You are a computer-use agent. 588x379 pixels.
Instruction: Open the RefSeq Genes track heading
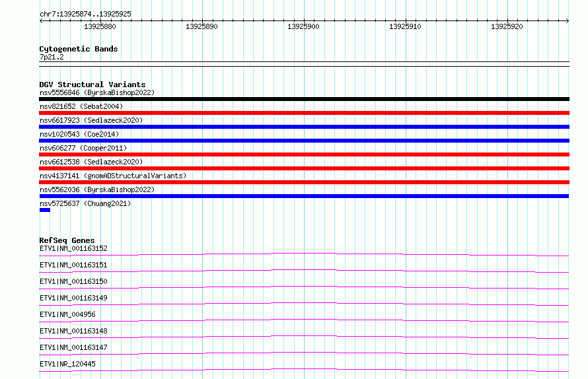pos(67,240)
